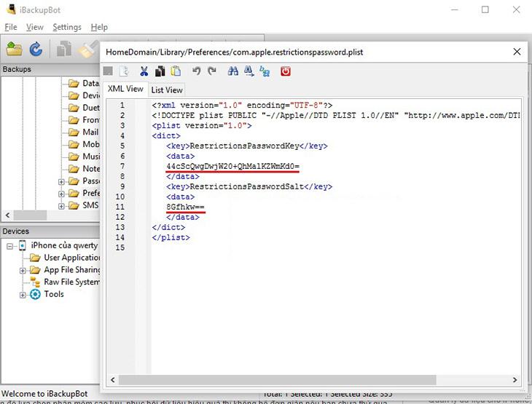Open the View menu
Image resolution: width=532 pixels, height=404 pixels.
tap(35, 27)
